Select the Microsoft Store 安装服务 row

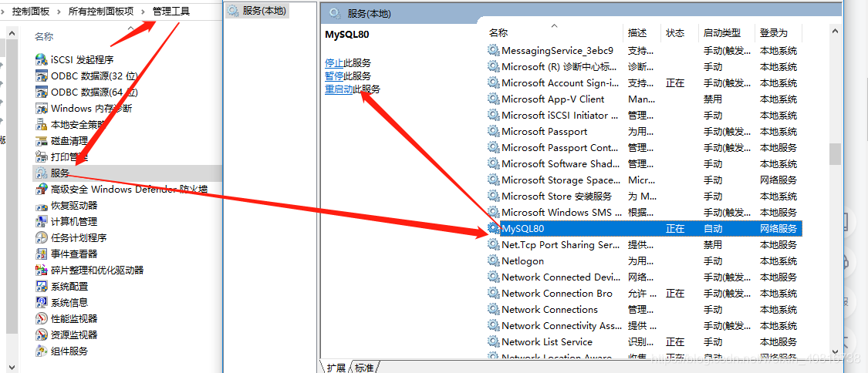click(644, 197)
